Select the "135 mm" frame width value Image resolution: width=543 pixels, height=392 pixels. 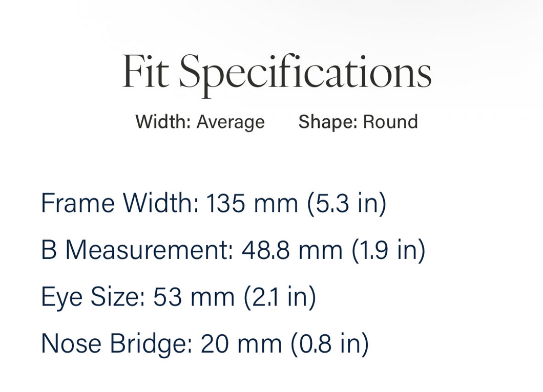click(252, 203)
